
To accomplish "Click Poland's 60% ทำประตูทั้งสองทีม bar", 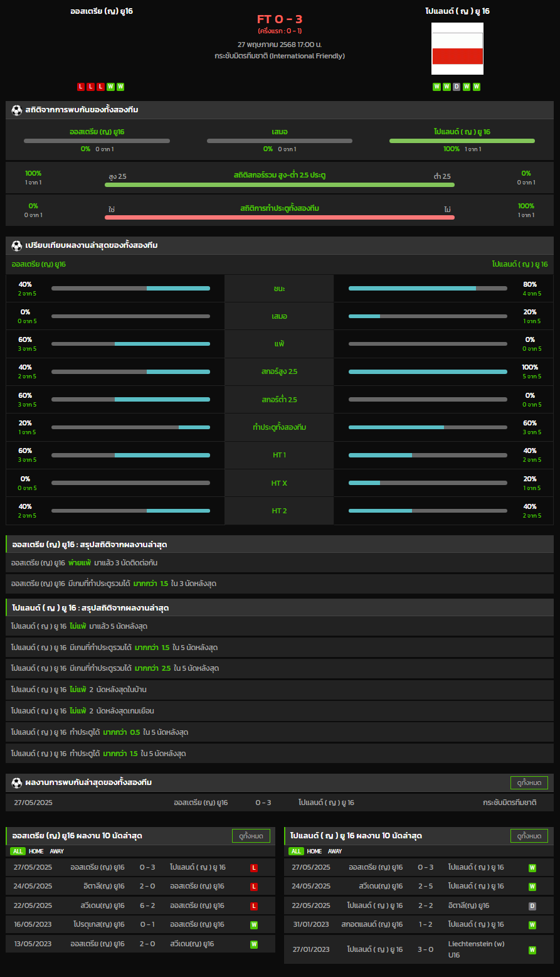I will click(x=428, y=427).
